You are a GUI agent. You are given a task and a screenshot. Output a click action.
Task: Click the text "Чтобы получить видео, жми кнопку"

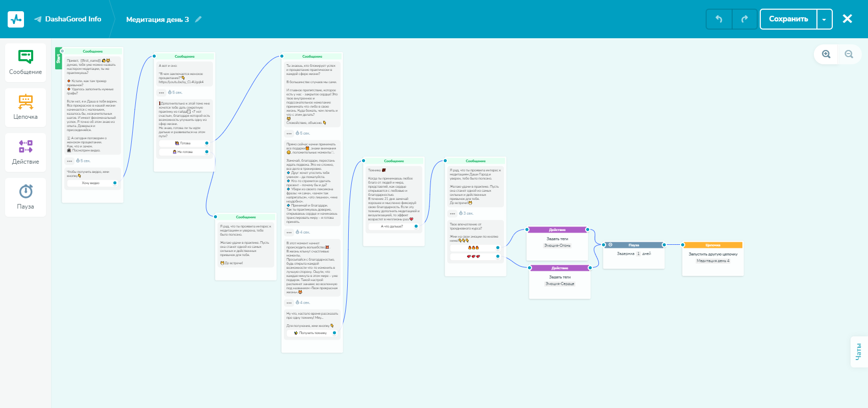[x=88, y=174]
